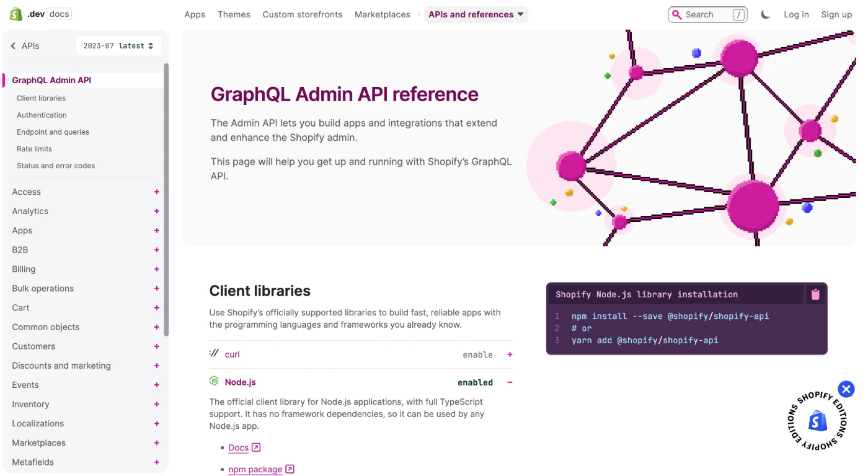Open Rate limits sidebar item
The height and width of the screenshot is (476, 868).
click(34, 148)
